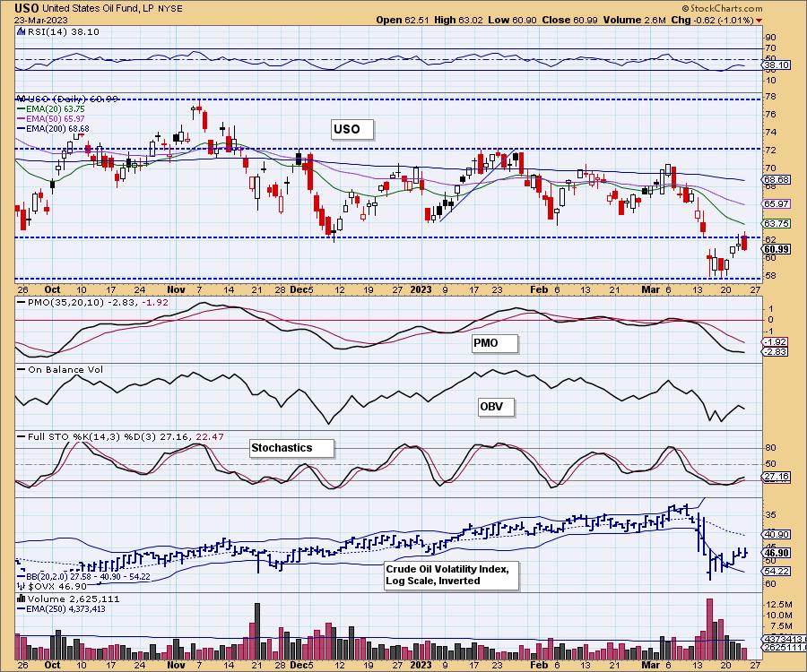Click the 'Volume 2,625,111' legend label
The height and width of the screenshot is (672, 807).
[x=74, y=599]
